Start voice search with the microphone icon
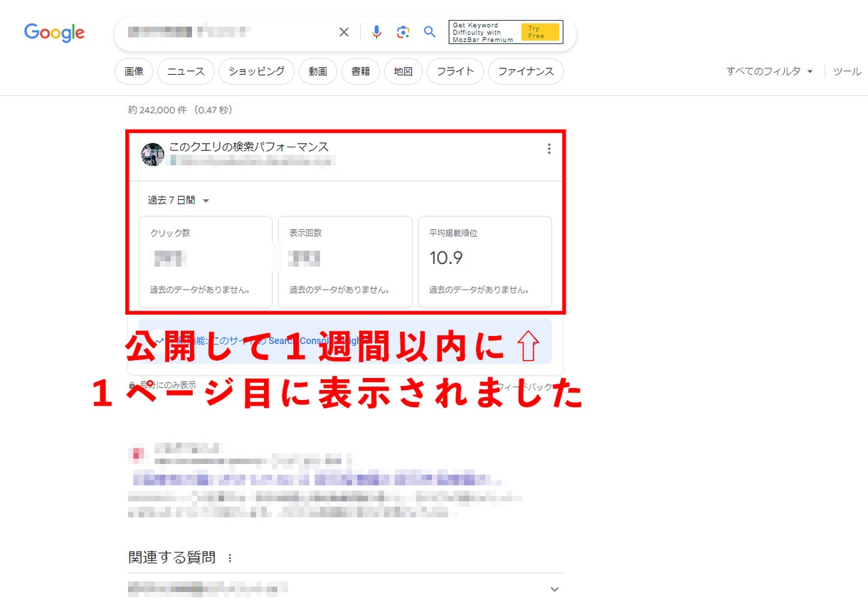Viewport: 868px width, 600px height. [x=376, y=32]
